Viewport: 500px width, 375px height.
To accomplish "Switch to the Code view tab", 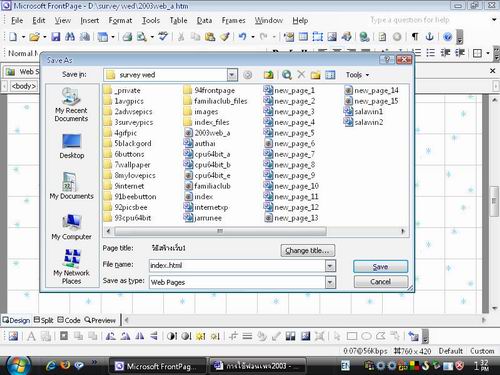I will click(69, 320).
